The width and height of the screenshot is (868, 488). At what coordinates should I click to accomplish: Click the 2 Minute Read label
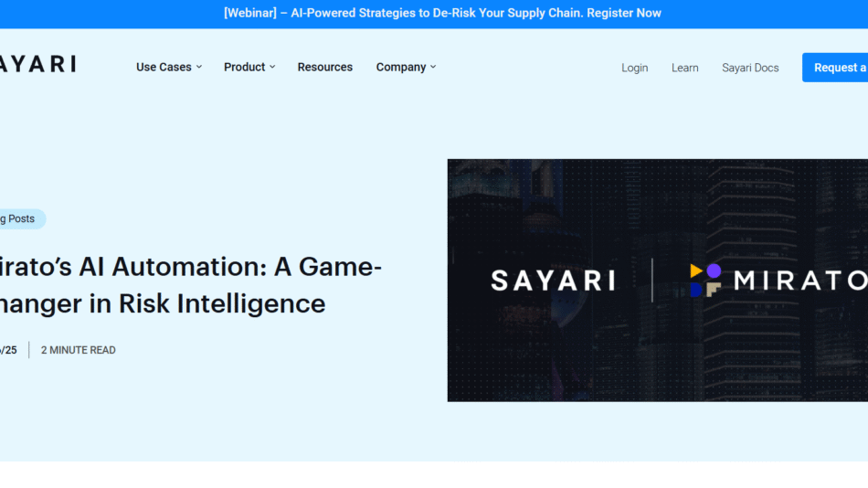coord(79,350)
